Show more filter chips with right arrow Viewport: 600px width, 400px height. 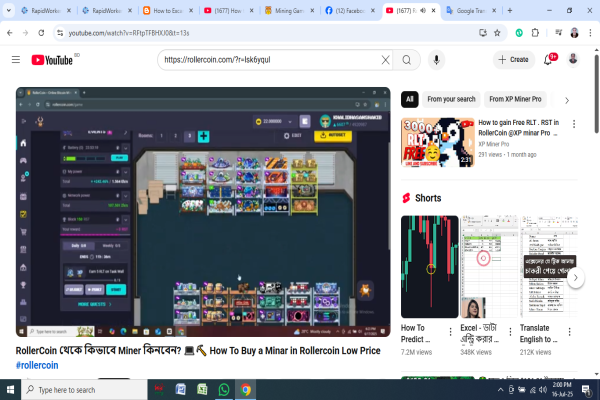[x=567, y=100]
